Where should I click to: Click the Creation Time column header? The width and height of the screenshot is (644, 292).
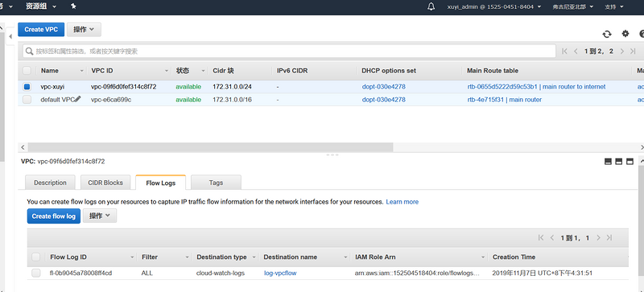(x=514, y=257)
